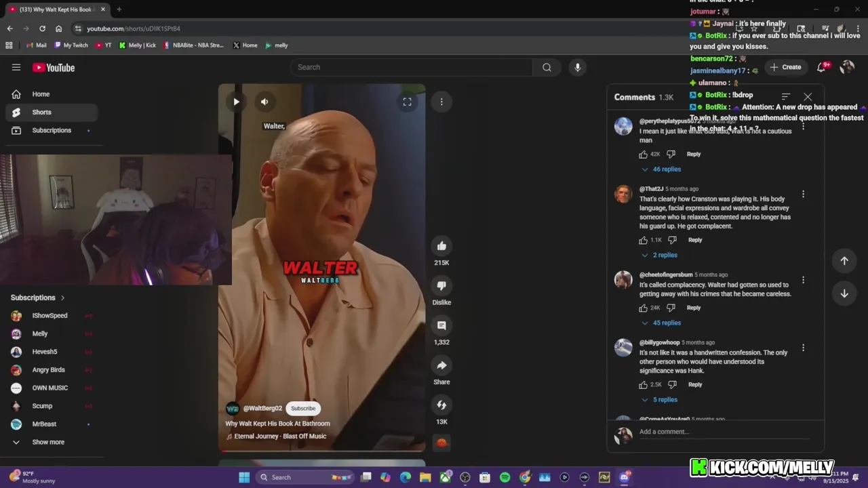Screen dimensions: 868x488
Task: Like the @That2J comment with 1.1K likes
Action: pos(644,240)
